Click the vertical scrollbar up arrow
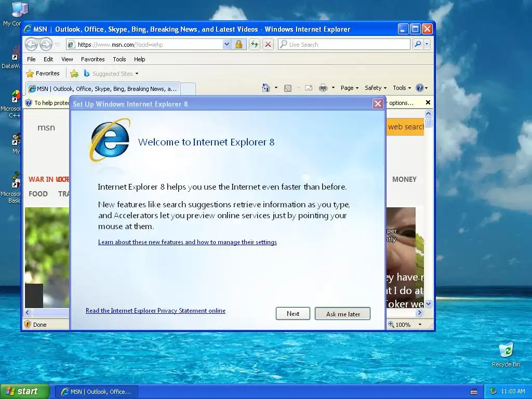The image size is (532, 399). click(428, 113)
